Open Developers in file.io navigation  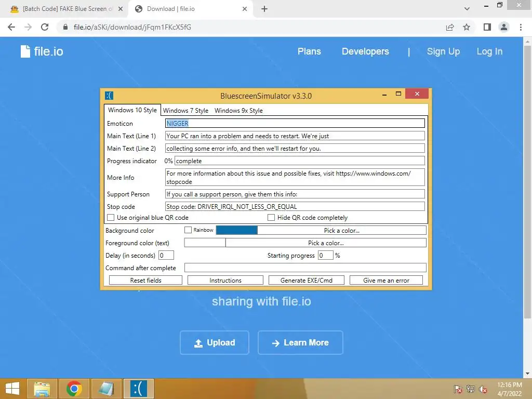point(365,51)
